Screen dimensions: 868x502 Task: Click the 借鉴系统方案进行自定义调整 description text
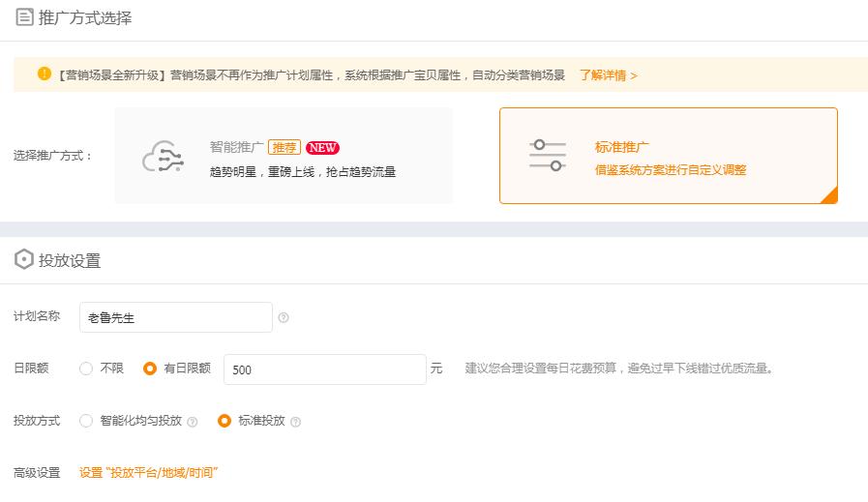pos(671,170)
